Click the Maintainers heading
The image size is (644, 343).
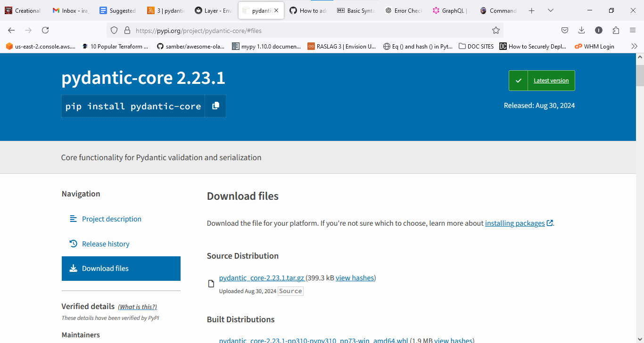pyautogui.click(x=81, y=335)
